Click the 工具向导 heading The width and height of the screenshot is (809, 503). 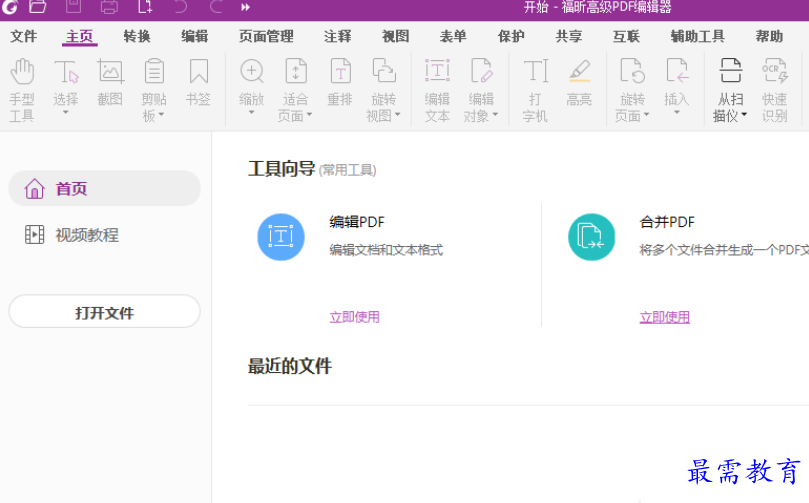(281, 169)
